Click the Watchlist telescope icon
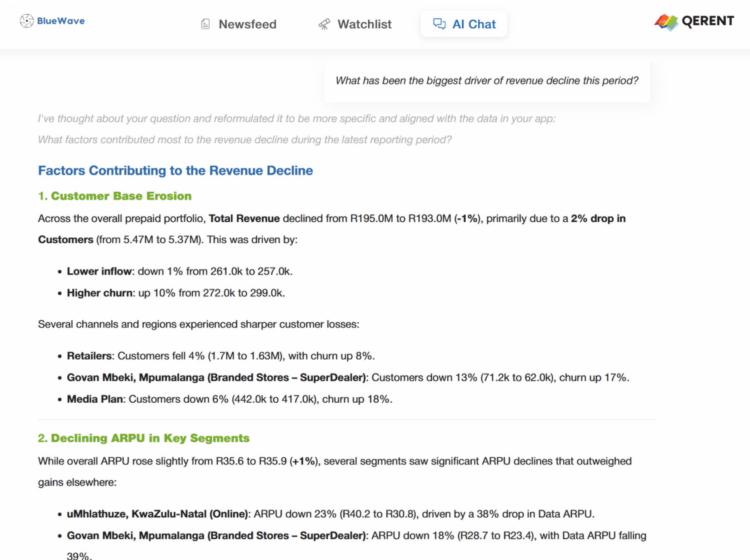Screen dimensions: 750x560 (x=324, y=24)
